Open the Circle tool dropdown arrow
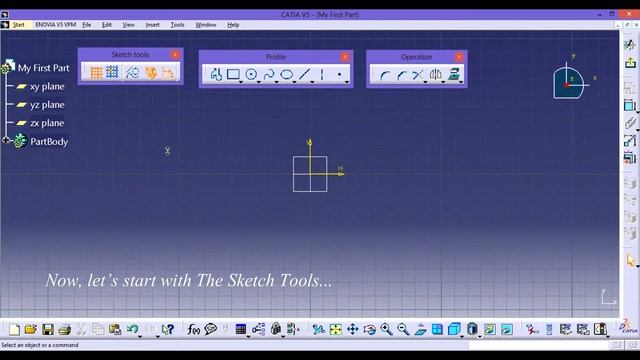640x360 pixels. point(259,82)
